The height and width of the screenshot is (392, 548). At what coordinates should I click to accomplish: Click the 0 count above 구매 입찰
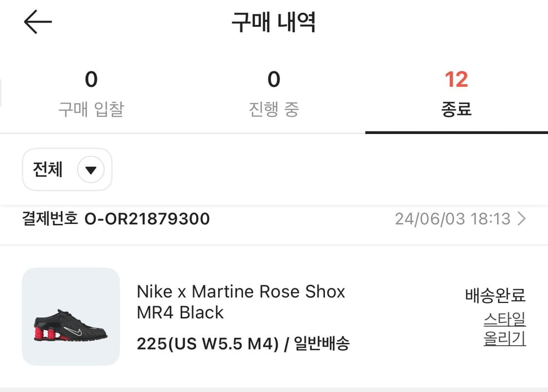[91, 79]
